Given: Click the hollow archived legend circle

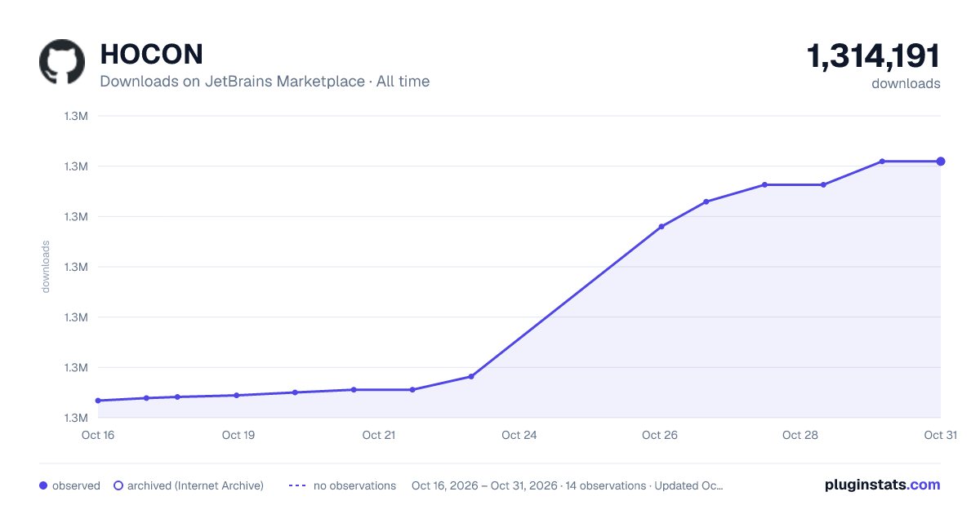Looking at the screenshot, I should pyautogui.click(x=118, y=485).
